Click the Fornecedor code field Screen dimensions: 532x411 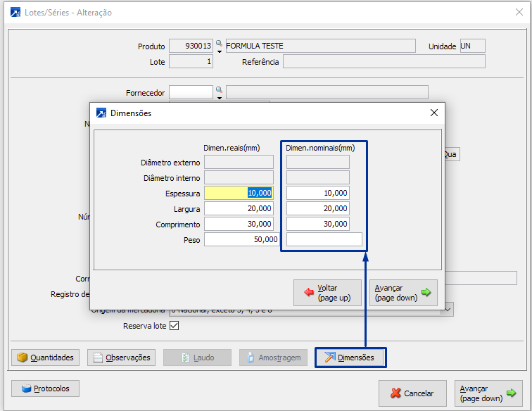pyautogui.click(x=191, y=92)
